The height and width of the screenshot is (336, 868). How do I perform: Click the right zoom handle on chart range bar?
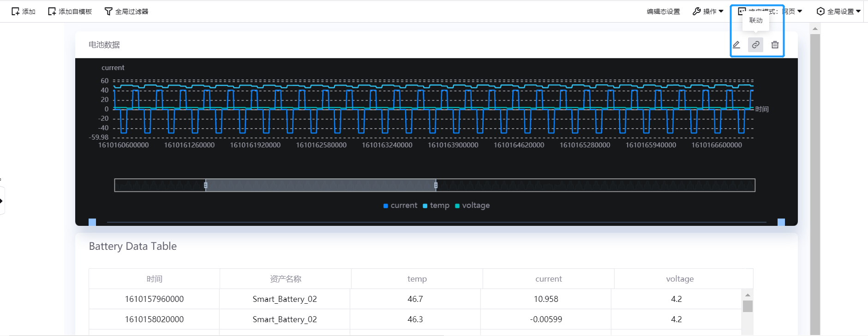tap(436, 185)
